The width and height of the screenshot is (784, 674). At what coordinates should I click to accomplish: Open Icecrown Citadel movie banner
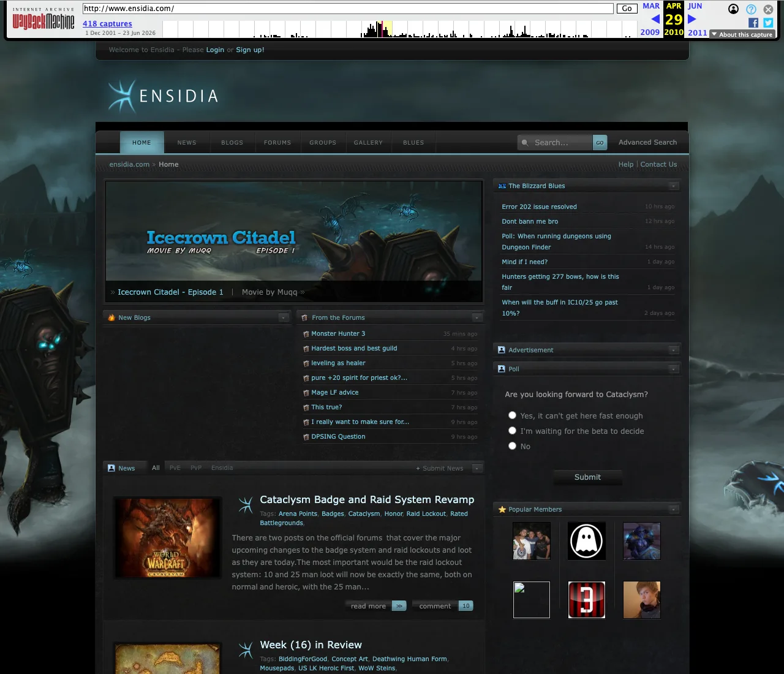point(294,241)
